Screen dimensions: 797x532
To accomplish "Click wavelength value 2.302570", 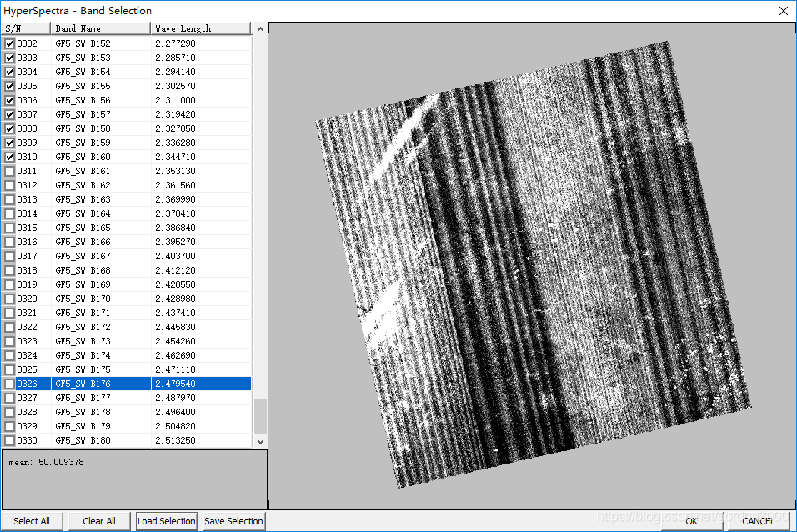I will (x=175, y=87).
